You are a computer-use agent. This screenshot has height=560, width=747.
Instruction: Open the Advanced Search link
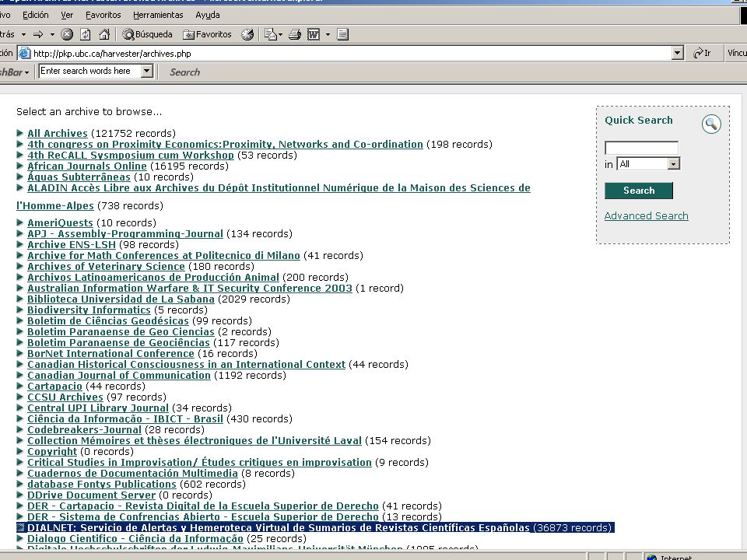click(646, 215)
